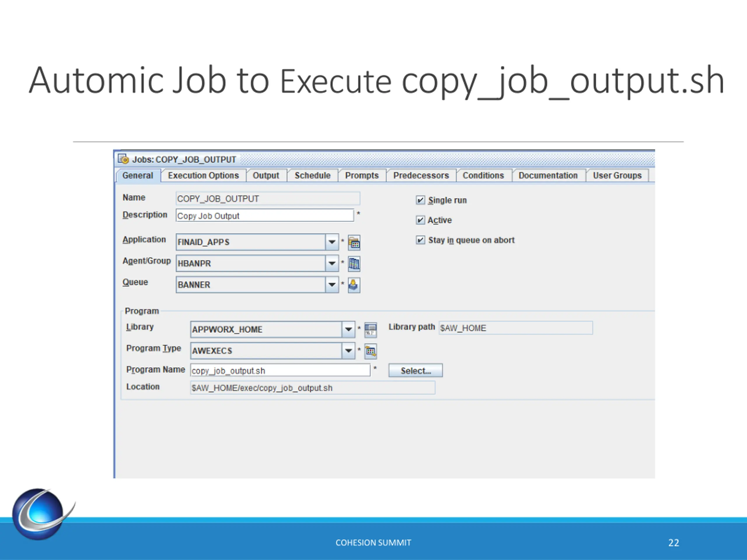Image resolution: width=747 pixels, height=560 pixels.
Task: Uncheck the Single run checkbox
Action: (x=420, y=200)
